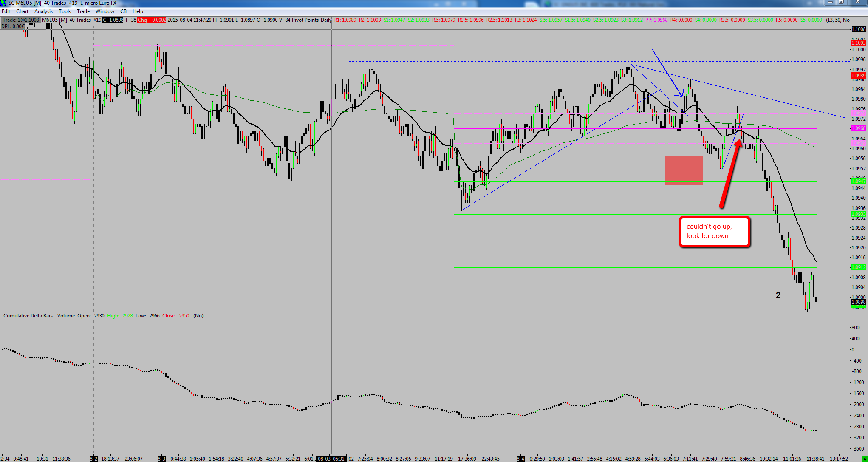This screenshot has height=462, width=868.
Task: Click the 'S2: 1.0933' pivot value
Action: 418,20
